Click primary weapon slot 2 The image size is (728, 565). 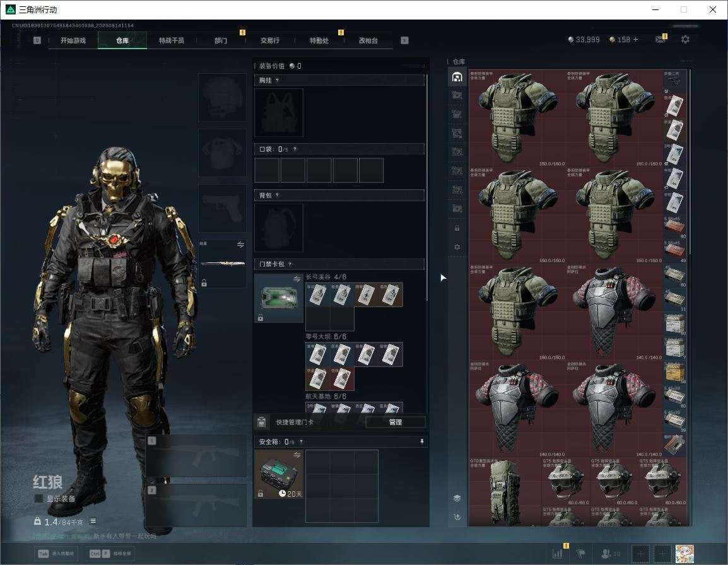point(196,505)
